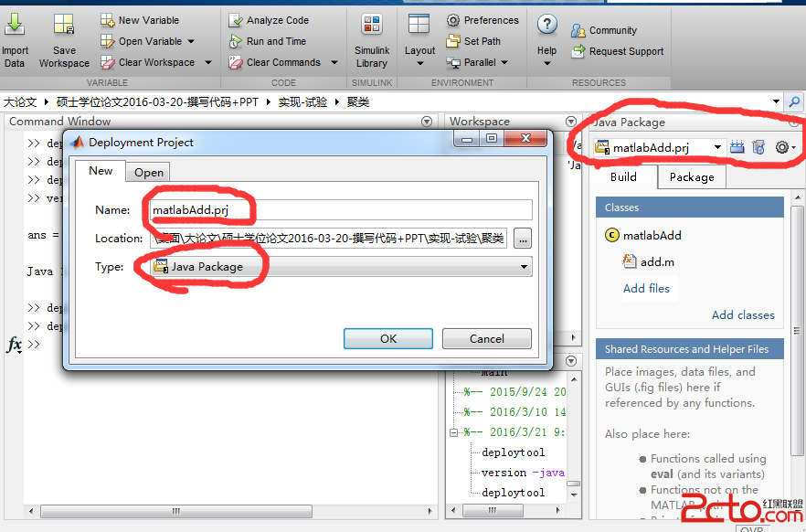Create a New Variable
The image size is (806, 532).
(140, 20)
